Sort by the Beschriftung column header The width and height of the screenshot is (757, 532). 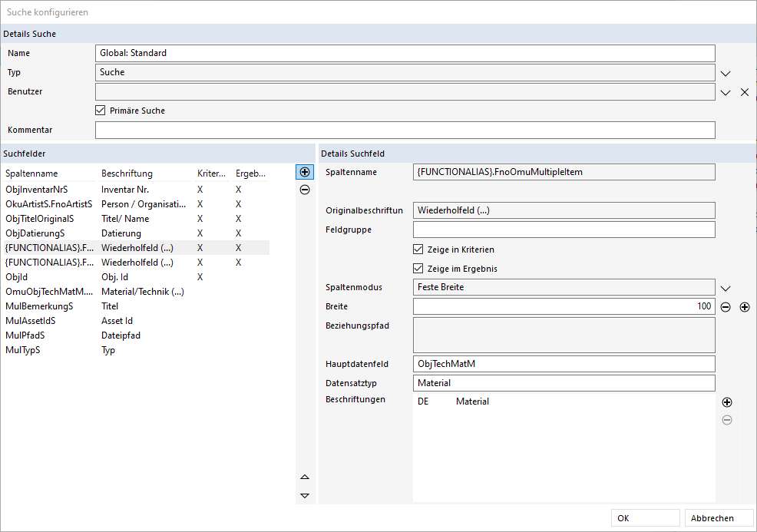pyautogui.click(x=127, y=173)
